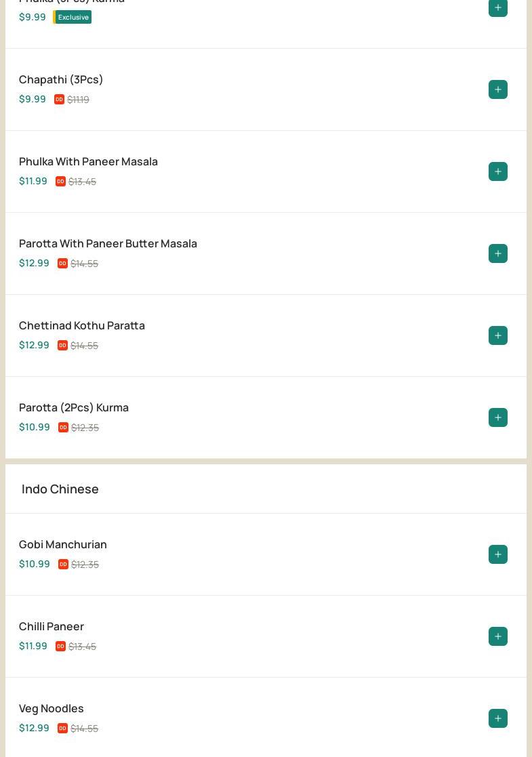Click the Exclusive badge
The width and height of the screenshot is (532, 757).
[72, 17]
